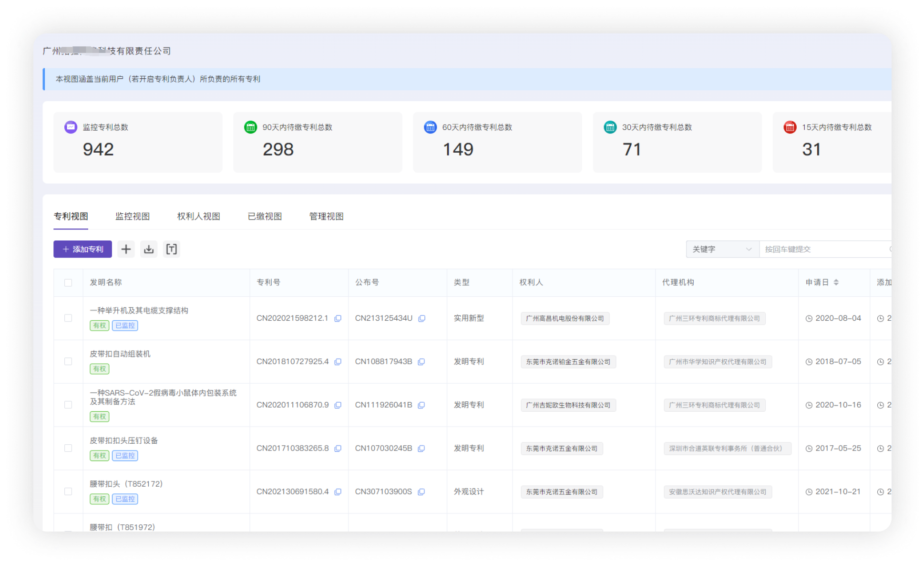
Task: Open the 关键字 search type dropdown
Action: [x=722, y=249]
